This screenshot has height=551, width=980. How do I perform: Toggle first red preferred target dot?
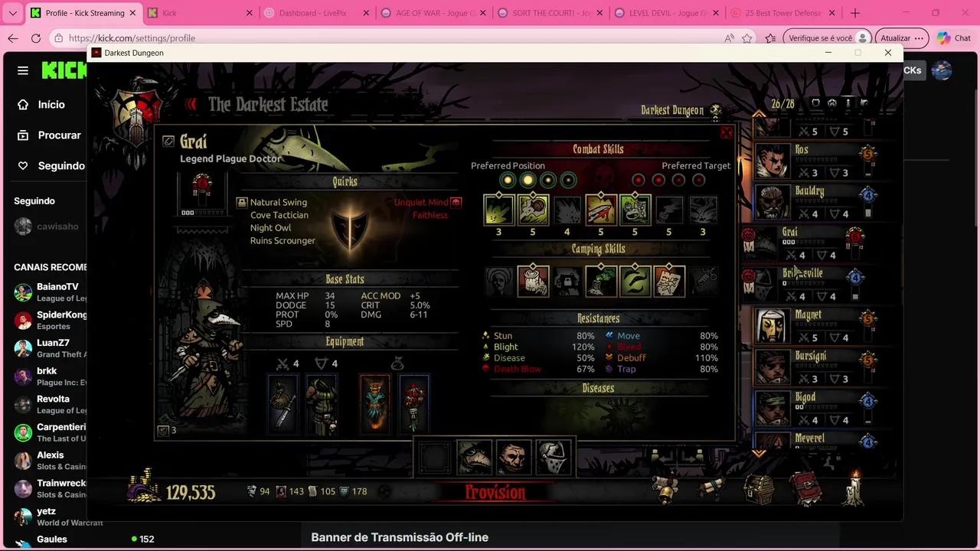click(639, 181)
